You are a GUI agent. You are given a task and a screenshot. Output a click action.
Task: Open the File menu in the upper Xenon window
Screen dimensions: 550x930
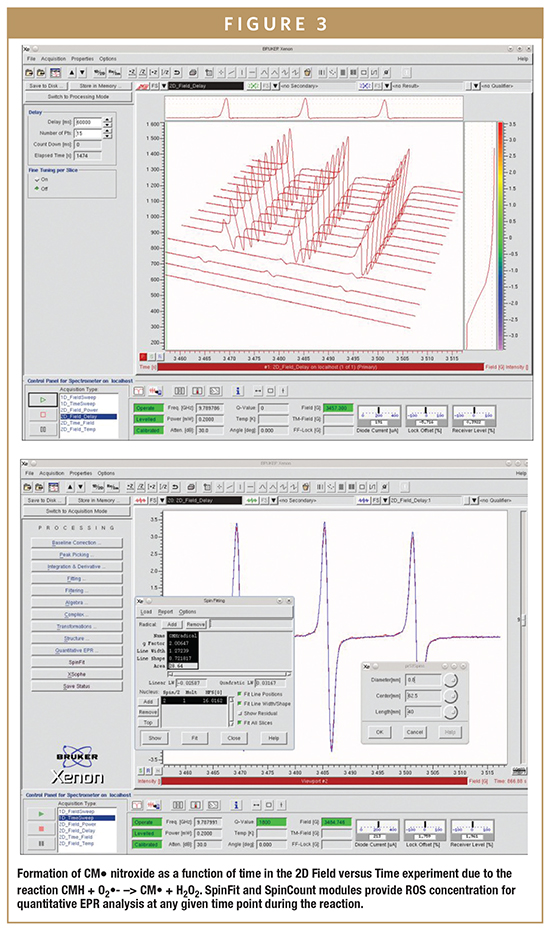click(31, 59)
